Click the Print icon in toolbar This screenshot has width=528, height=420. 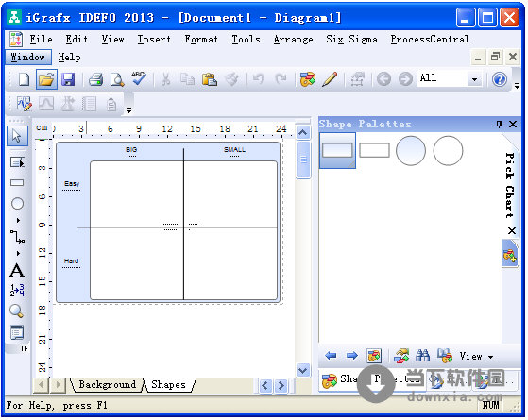click(x=95, y=80)
